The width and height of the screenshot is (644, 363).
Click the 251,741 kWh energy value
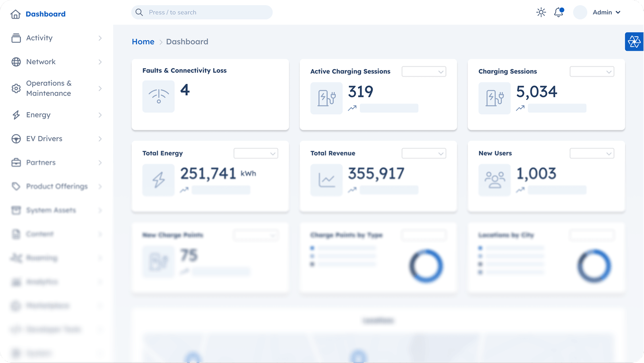click(x=218, y=174)
